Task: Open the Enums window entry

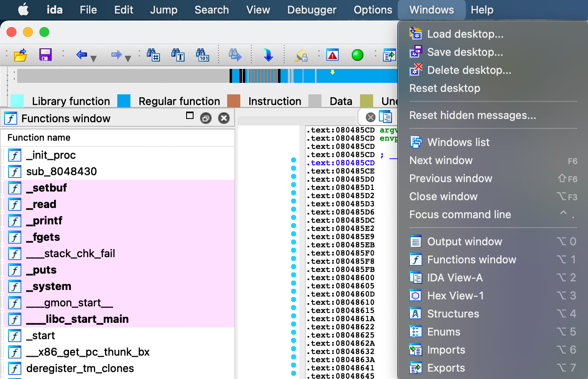Action: pos(493,332)
